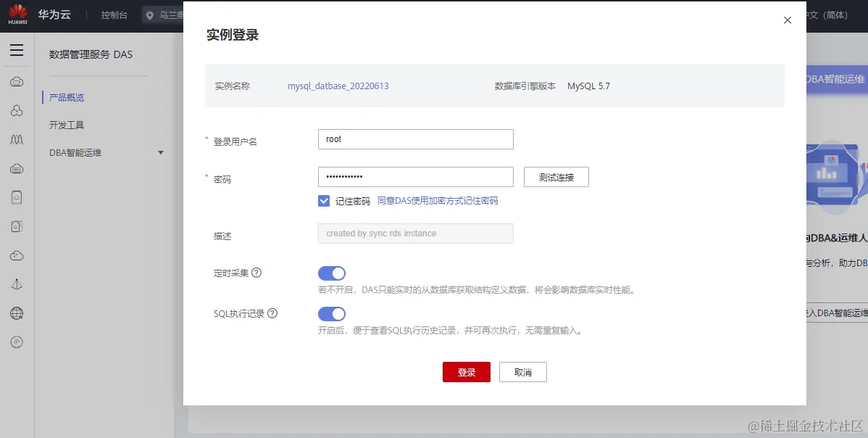Click help icon next to 定时采集

pyautogui.click(x=256, y=273)
